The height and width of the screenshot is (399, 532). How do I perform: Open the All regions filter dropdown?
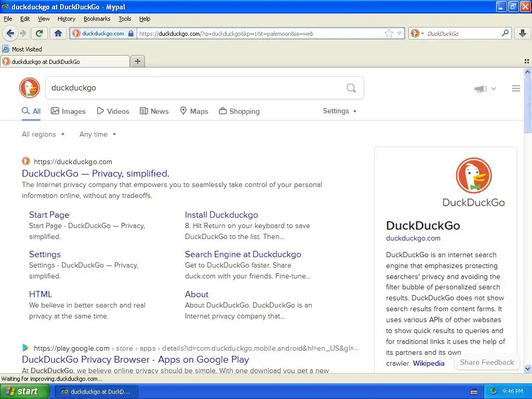pos(43,135)
